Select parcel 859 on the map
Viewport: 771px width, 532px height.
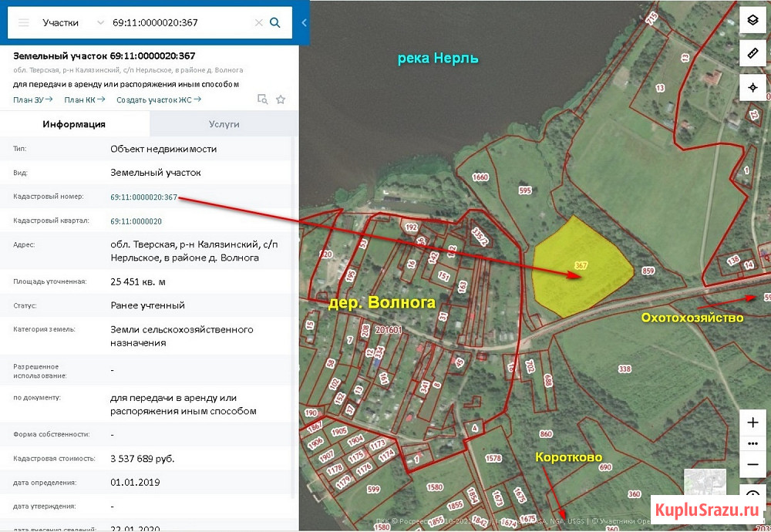coord(648,271)
